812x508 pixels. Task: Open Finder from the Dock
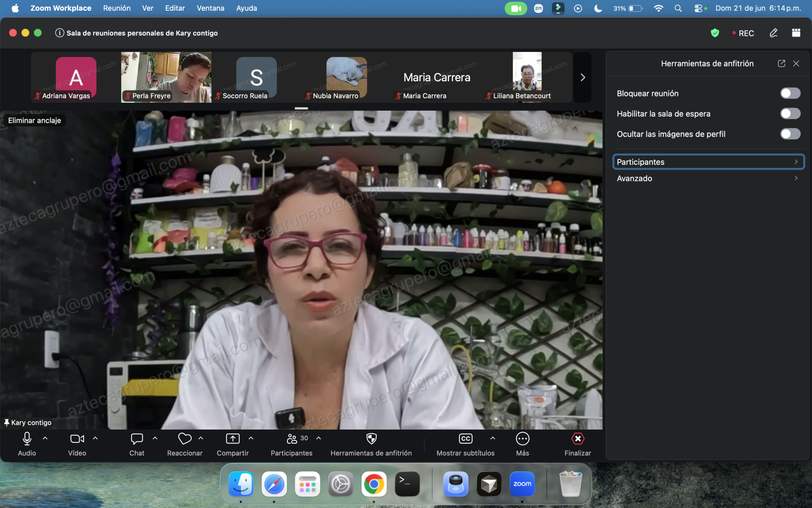tap(240, 484)
